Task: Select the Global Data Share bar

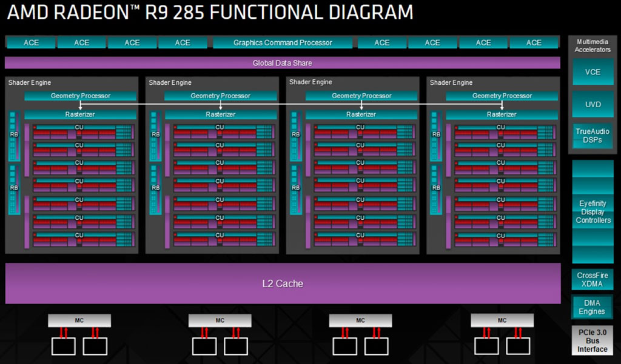Action: (283, 63)
